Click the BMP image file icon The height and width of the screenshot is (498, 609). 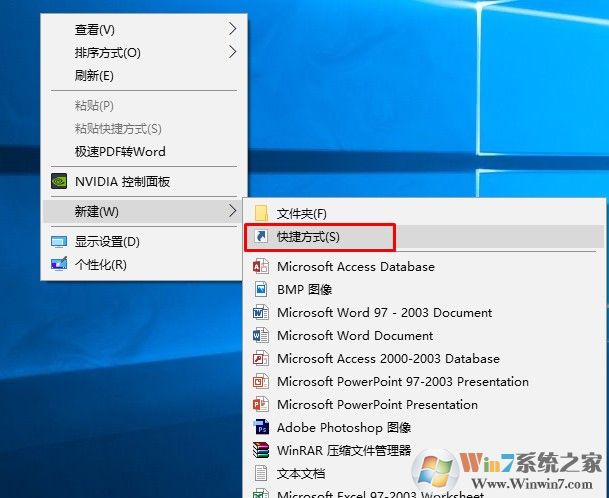[261, 289]
